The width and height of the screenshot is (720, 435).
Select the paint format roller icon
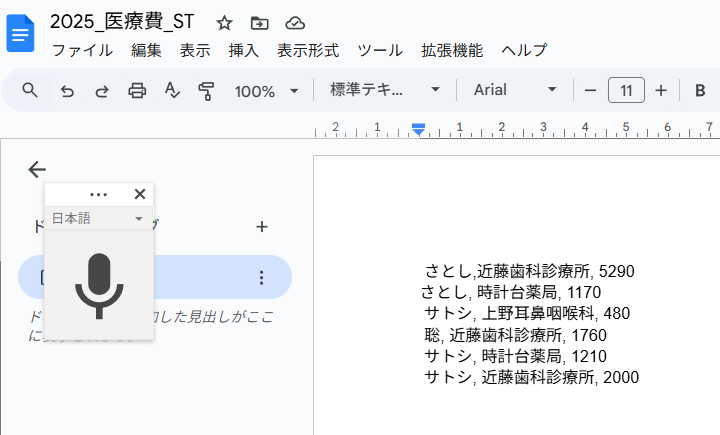point(206,91)
